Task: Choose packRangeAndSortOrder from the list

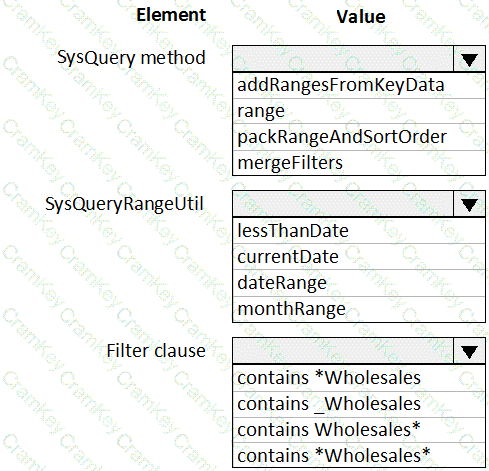Action: tap(359, 137)
